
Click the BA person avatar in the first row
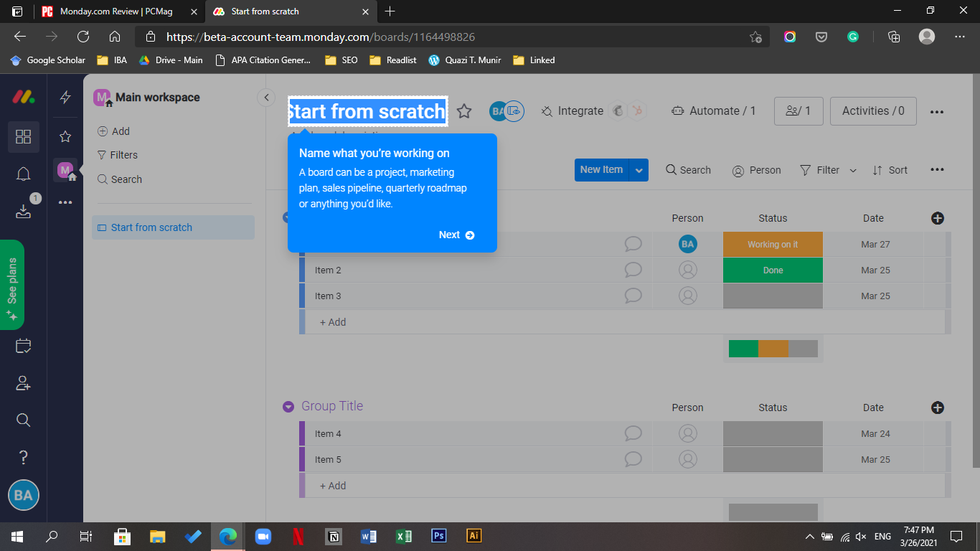click(687, 244)
